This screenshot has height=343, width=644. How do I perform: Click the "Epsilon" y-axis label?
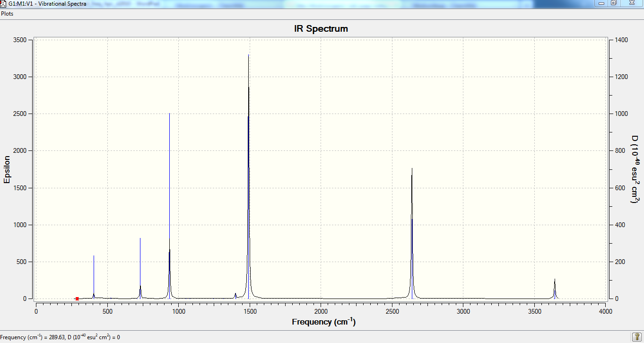pos(7,169)
